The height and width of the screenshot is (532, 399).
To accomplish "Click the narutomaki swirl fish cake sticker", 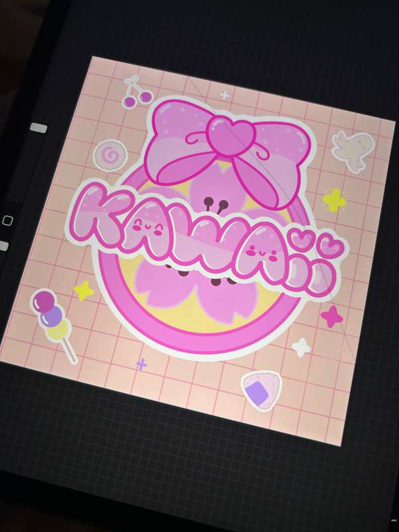I will (110, 156).
